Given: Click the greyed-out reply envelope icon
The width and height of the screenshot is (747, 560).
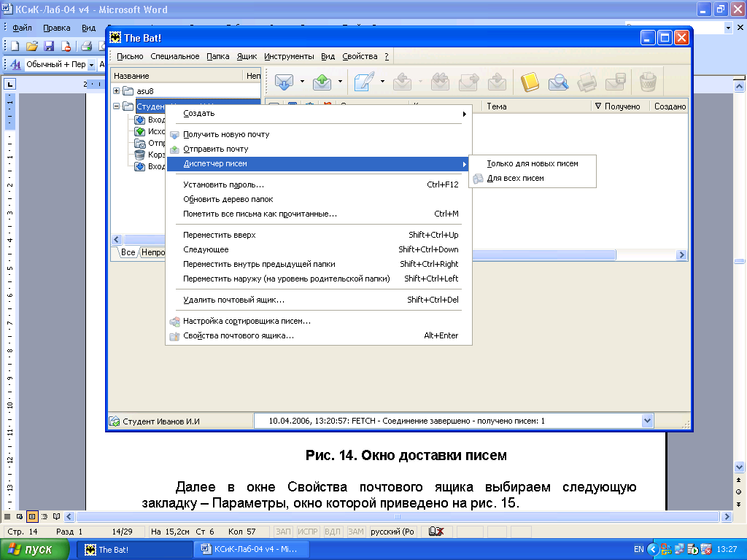Looking at the screenshot, I should (402, 82).
